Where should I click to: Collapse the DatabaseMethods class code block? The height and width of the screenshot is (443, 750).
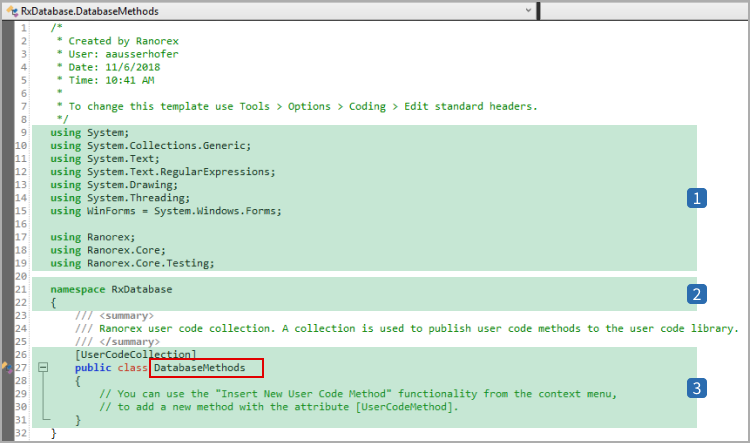click(x=43, y=368)
